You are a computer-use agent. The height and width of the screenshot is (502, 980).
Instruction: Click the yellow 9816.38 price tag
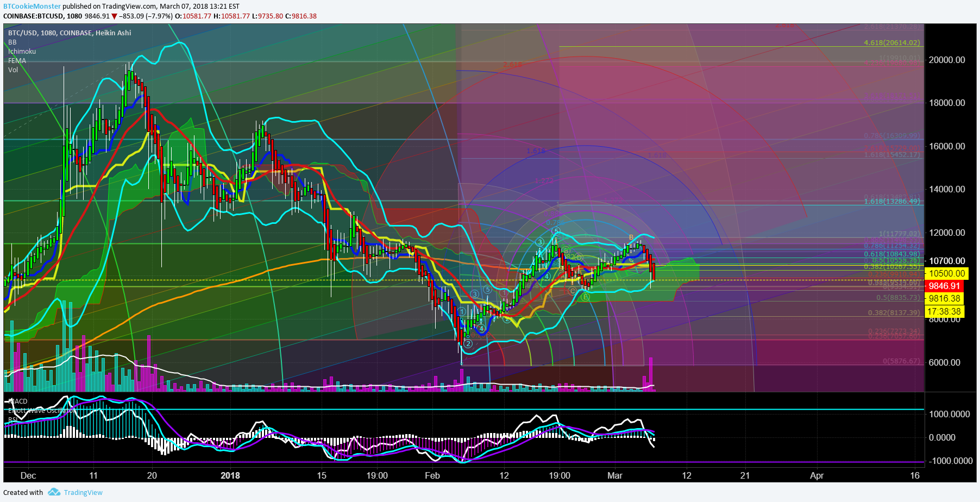(944, 298)
